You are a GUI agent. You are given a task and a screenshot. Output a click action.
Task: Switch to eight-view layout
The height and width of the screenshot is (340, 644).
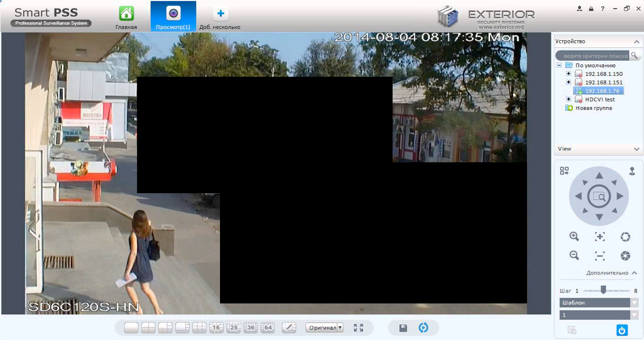182,328
